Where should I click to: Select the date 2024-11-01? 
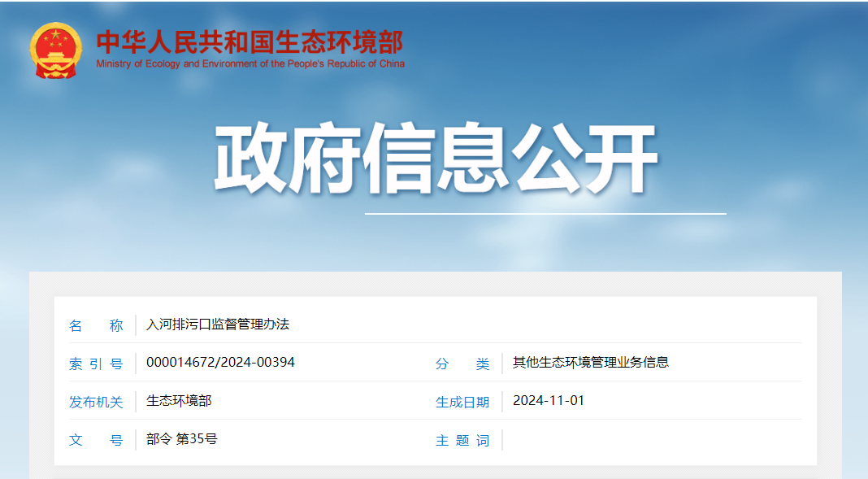click(549, 400)
